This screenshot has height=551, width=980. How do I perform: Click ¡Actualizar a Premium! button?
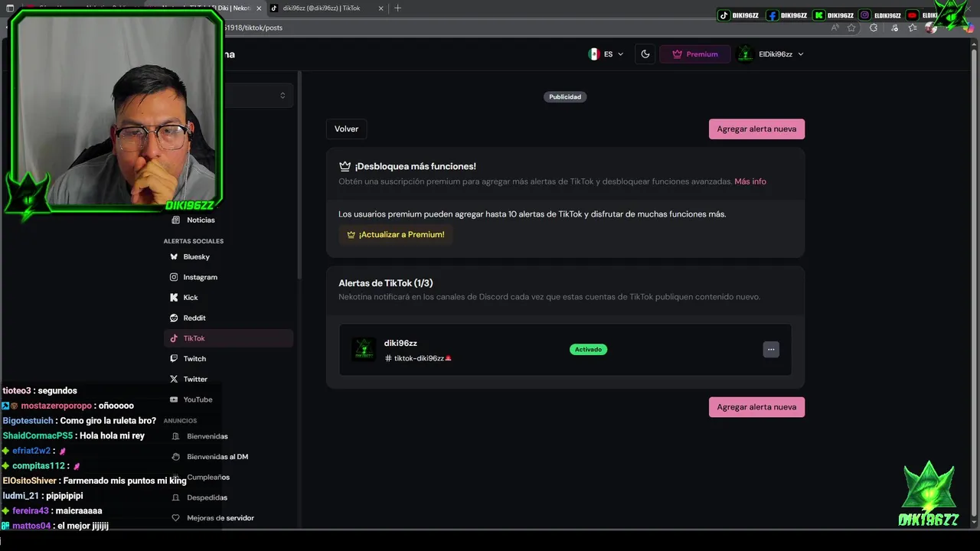coord(395,235)
